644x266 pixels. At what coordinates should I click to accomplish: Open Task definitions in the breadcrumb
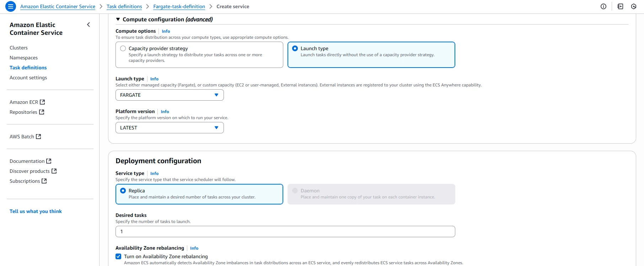pyautogui.click(x=124, y=6)
